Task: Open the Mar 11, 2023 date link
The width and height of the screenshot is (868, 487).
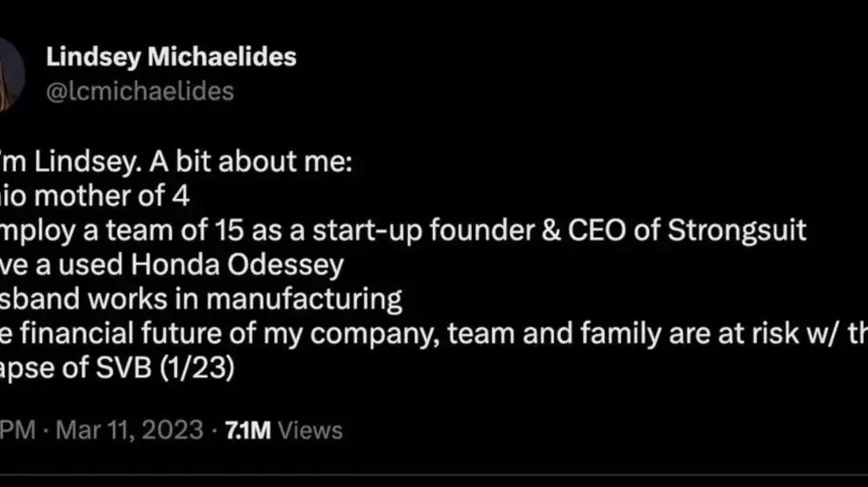Action: pyautogui.click(x=129, y=430)
